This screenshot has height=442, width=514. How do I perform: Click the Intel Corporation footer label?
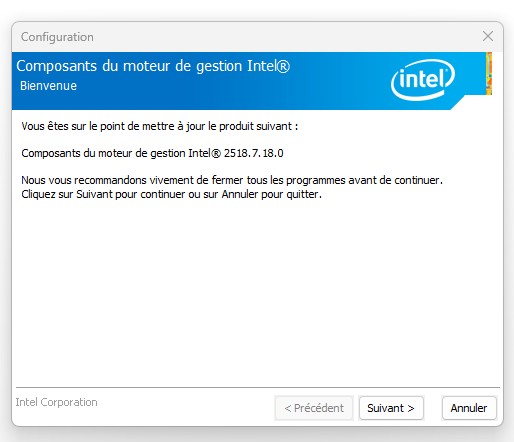[x=56, y=402]
